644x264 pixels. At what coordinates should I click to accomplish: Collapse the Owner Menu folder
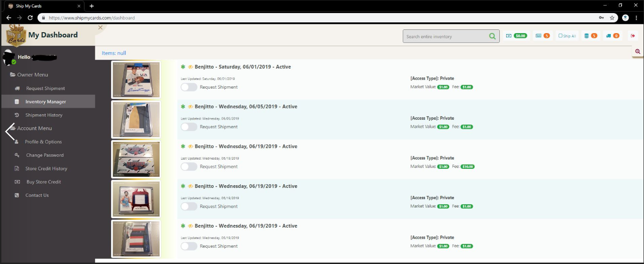[29, 75]
